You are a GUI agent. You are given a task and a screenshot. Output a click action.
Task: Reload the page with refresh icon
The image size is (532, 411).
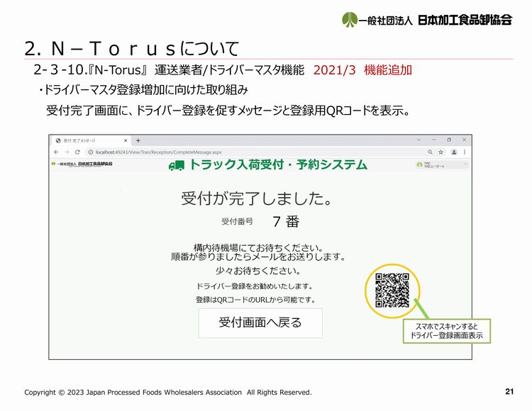point(77,152)
